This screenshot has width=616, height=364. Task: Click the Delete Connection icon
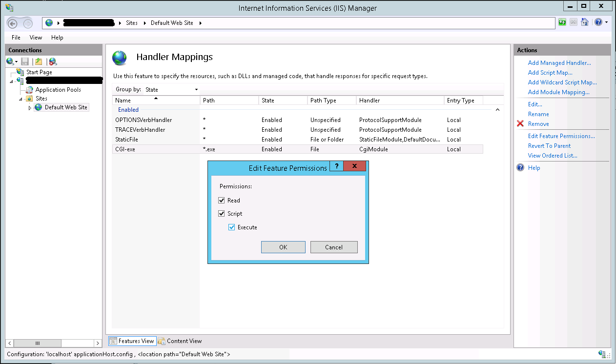point(52,61)
